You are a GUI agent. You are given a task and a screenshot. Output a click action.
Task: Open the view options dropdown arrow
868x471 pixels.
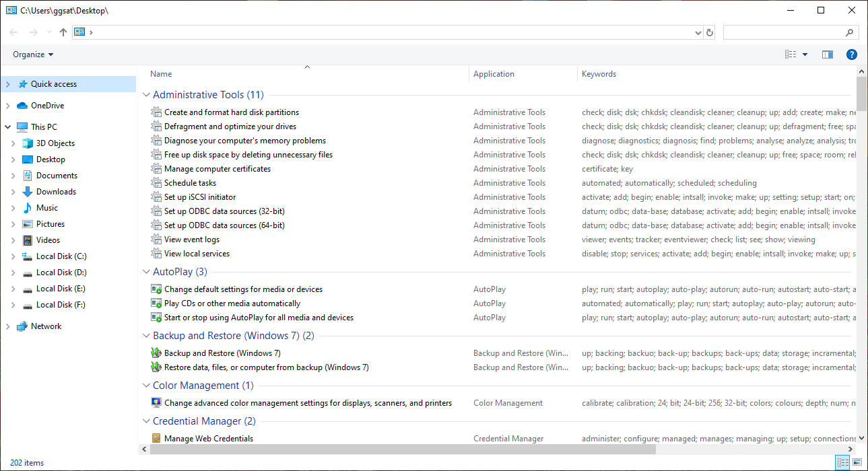tap(805, 55)
